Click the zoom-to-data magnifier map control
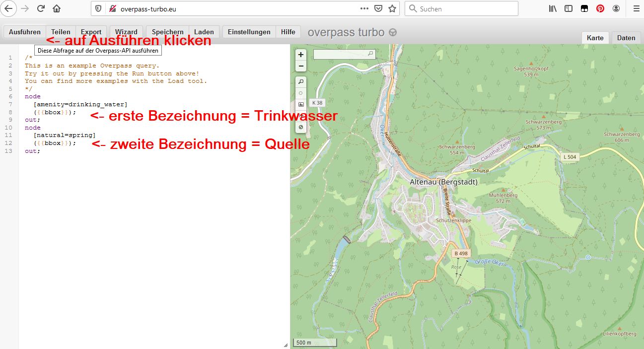 300,81
